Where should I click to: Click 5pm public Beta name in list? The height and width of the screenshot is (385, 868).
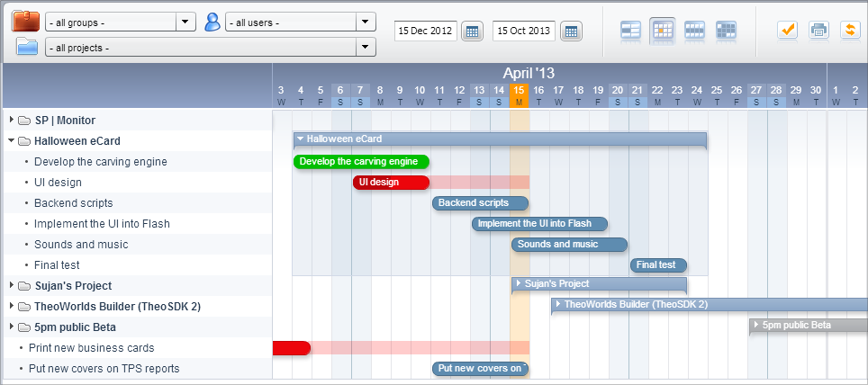point(76,327)
